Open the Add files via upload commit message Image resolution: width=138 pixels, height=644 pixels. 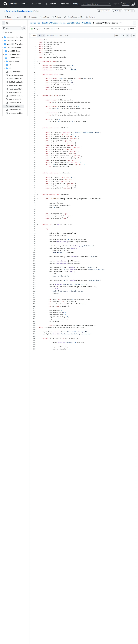click(x=51, y=29)
